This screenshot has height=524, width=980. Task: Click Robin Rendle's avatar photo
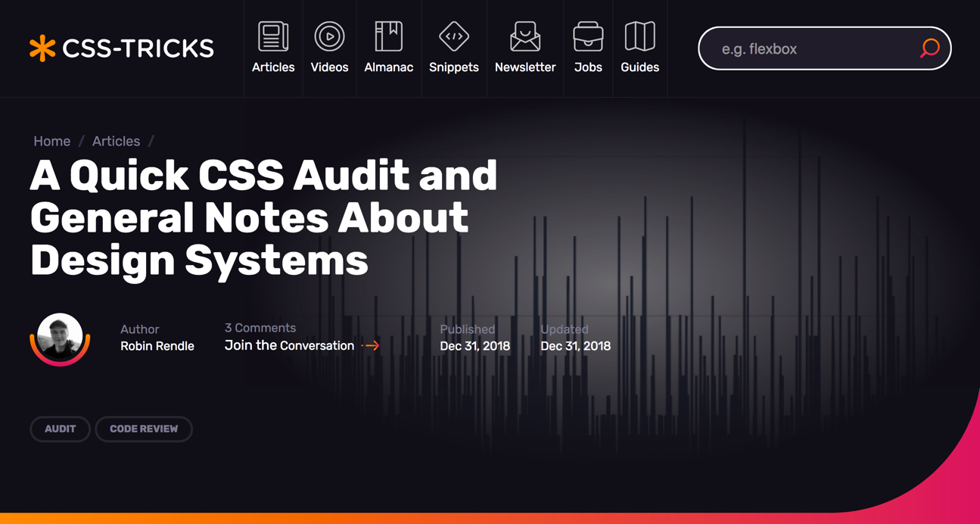60,338
